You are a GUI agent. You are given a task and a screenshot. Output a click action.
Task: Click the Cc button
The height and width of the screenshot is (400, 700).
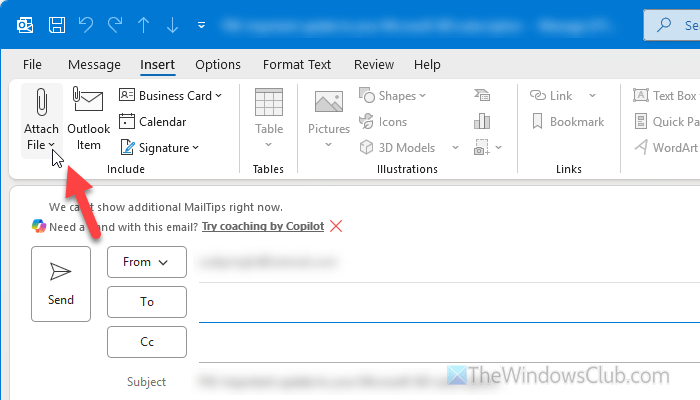click(x=147, y=342)
